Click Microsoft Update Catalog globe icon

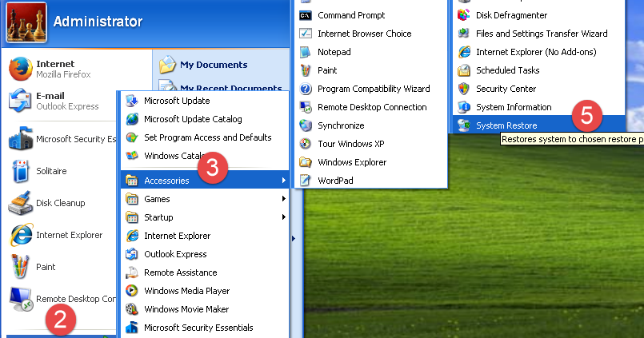coord(132,119)
